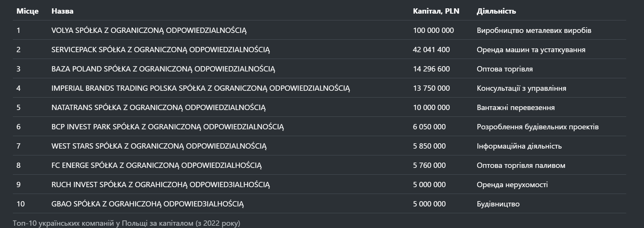Select the "Вантажні перевезення" activity cell
The height and width of the screenshot is (228, 644).
515,108
